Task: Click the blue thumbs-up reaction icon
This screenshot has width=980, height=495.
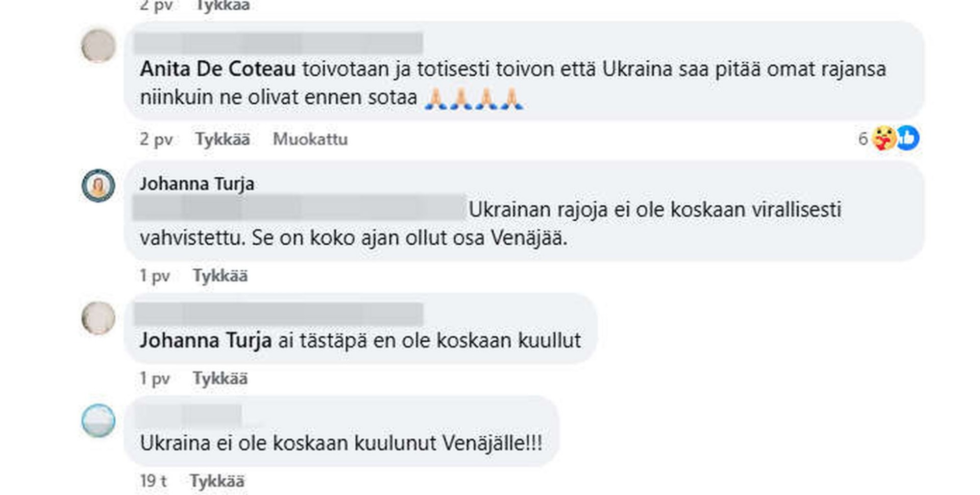Action: pos(908,138)
